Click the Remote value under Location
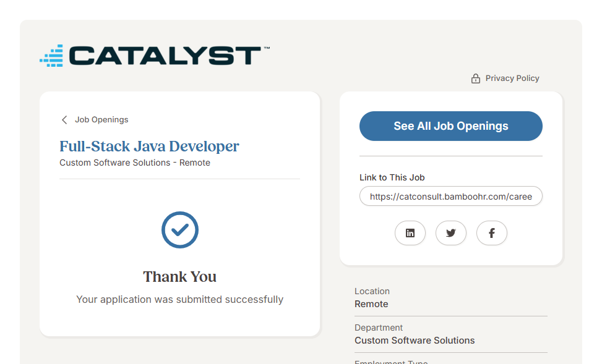This screenshot has height=364, width=602. coord(371,304)
